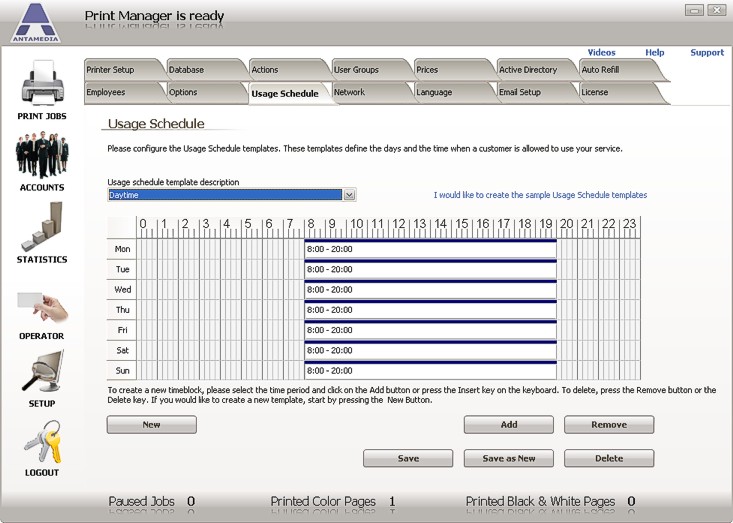
Task: Select Monday's 8:00 - 20:00 timeblock
Action: pos(430,249)
